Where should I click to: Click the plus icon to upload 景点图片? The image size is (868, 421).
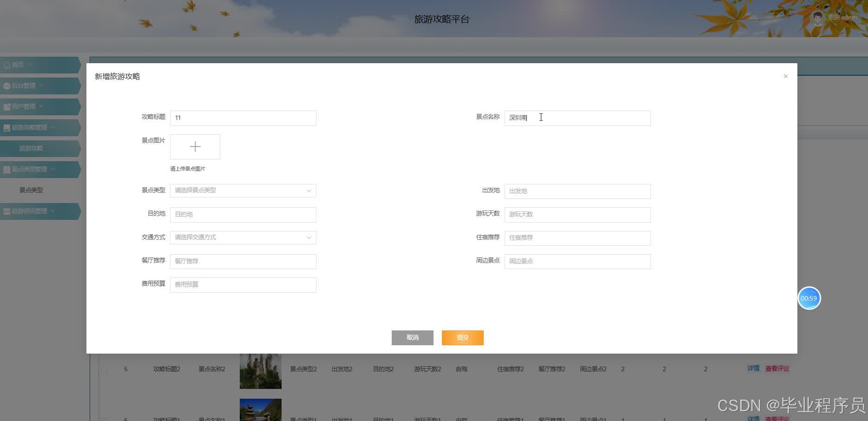195,147
